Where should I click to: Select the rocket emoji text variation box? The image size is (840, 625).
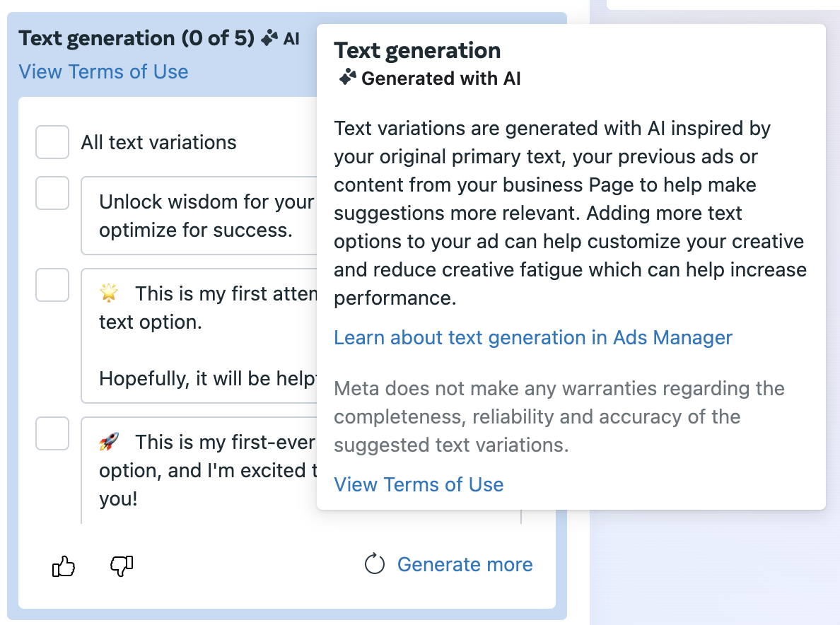pyautogui.click(x=199, y=470)
